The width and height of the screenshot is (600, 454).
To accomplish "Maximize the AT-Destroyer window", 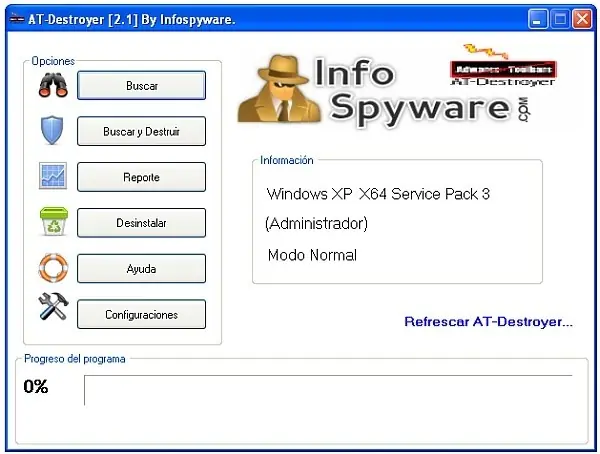I will click(x=560, y=18).
